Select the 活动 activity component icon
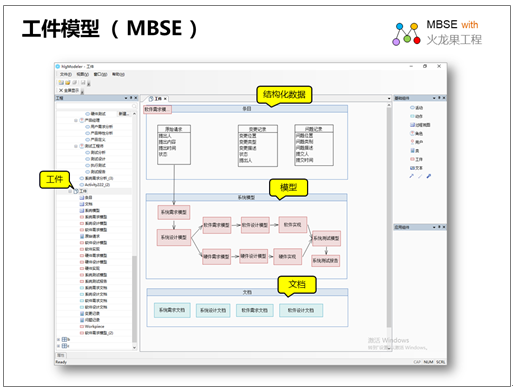513x391 pixels. point(412,108)
